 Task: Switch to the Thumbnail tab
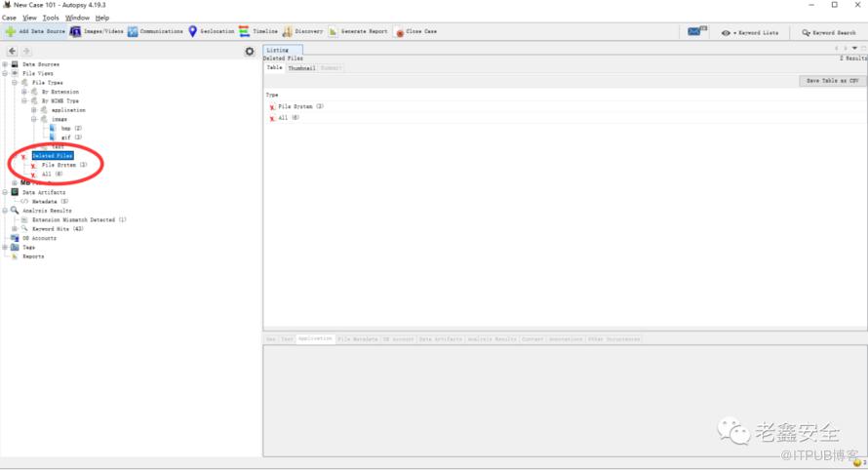click(301, 68)
